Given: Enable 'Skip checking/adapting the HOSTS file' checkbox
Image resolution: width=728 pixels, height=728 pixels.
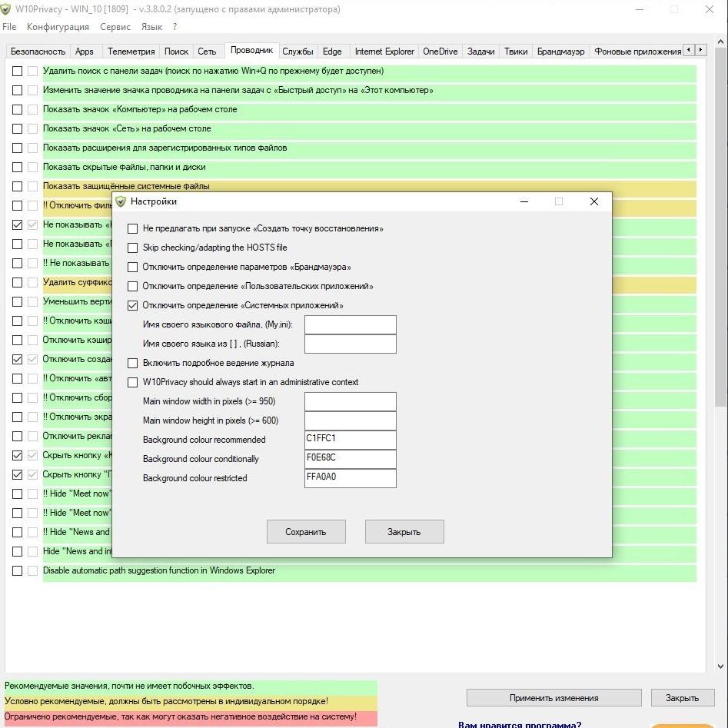Looking at the screenshot, I should [133, 248].
